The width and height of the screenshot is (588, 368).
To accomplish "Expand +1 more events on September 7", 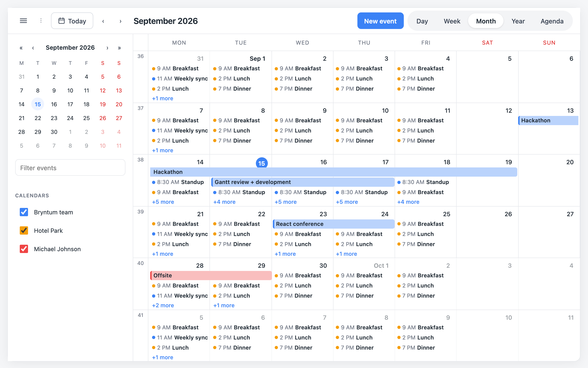I will [163, 150].
